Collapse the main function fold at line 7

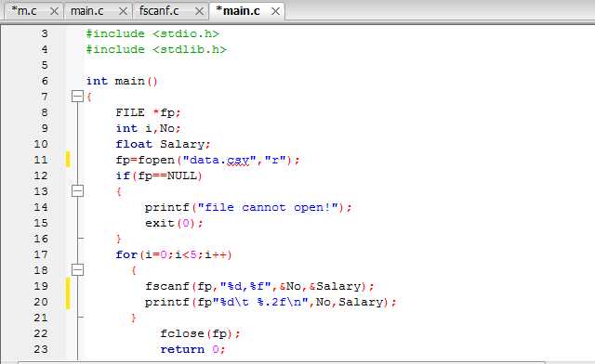point(77,97)
